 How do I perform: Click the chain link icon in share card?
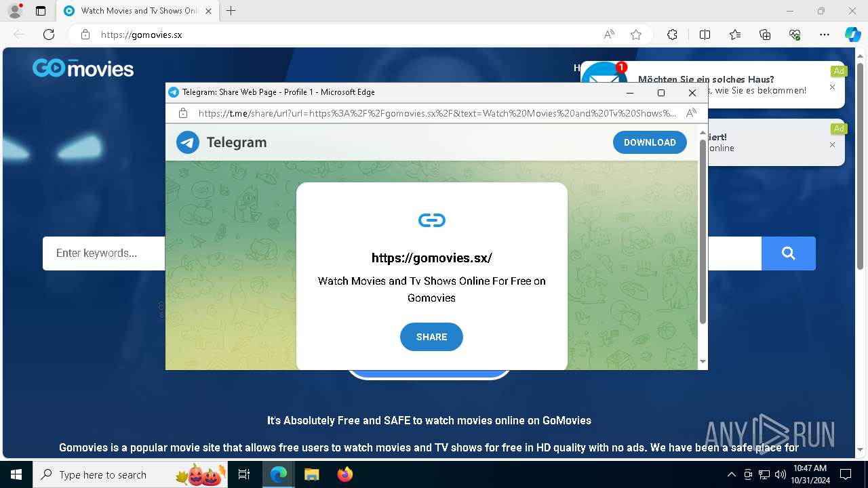(432, 220)
